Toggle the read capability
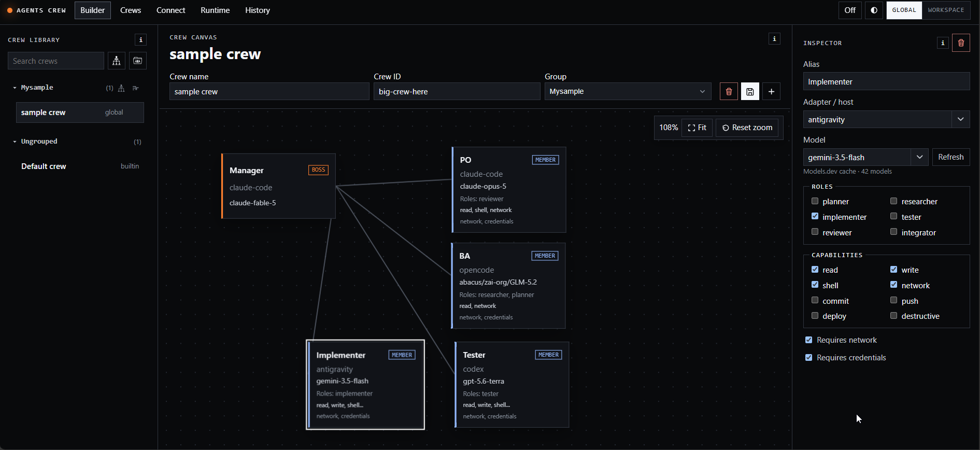 point(815,270)
